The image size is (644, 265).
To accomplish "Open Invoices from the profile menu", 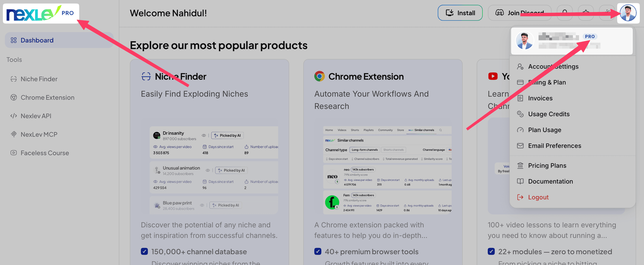I will 573,98.
